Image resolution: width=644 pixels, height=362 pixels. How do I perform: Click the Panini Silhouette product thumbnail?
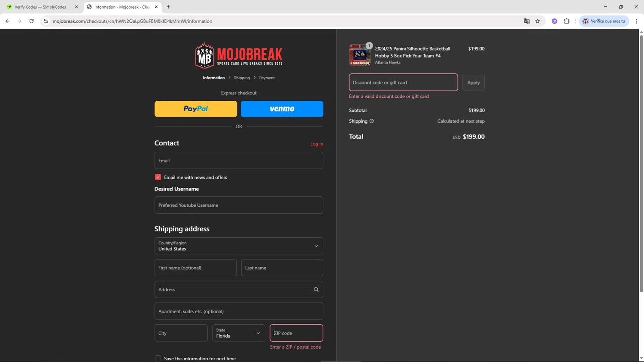[360, 55]
